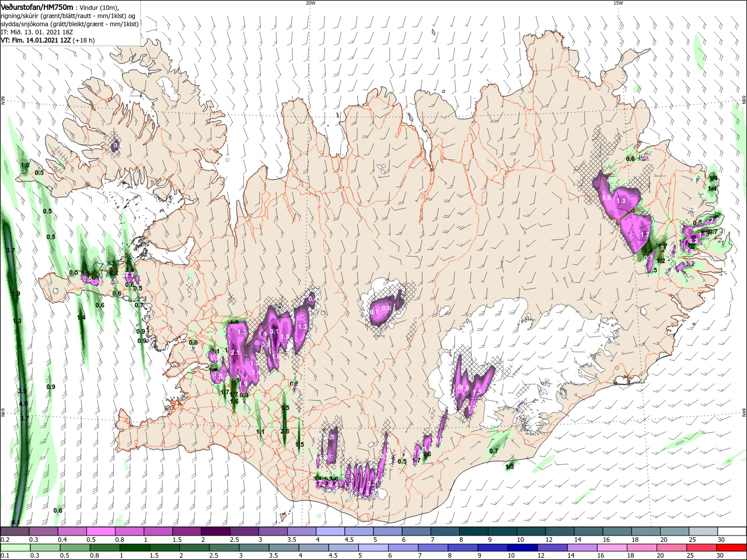Click the 0.6 label on the central glacier
Image resolution: width=747 pixels, height=560 pixels.
coord(386,308)
